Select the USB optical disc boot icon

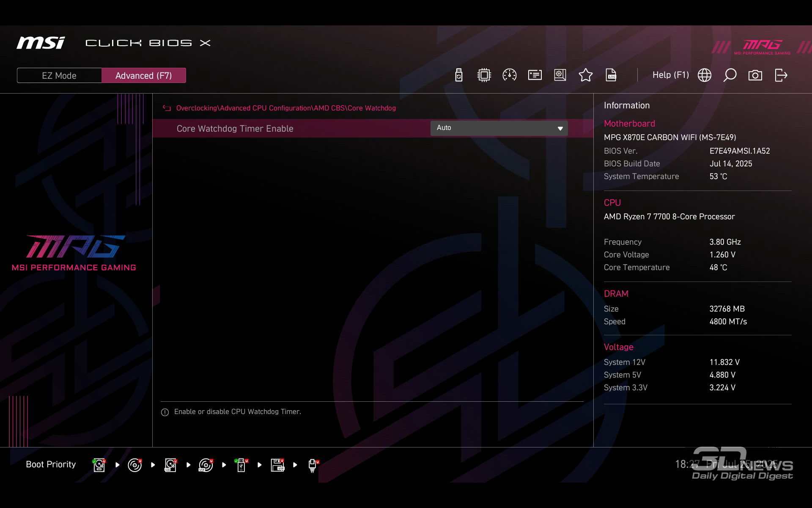coord(206,465)
